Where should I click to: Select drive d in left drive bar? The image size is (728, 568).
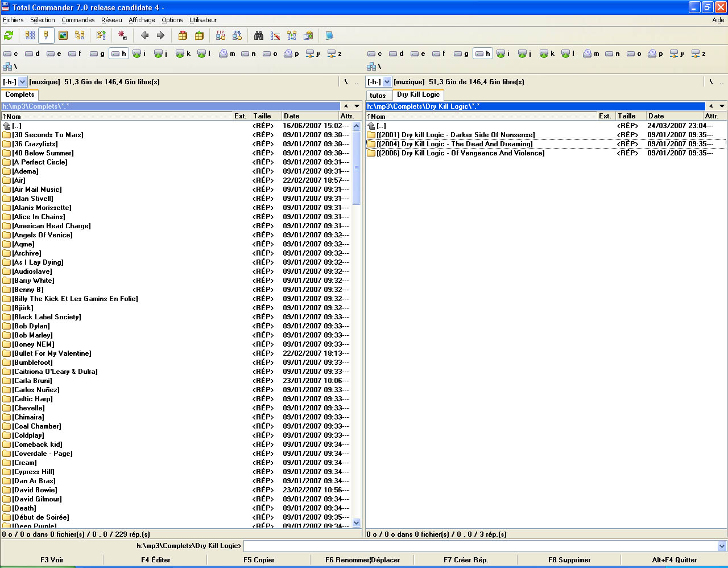32,53
